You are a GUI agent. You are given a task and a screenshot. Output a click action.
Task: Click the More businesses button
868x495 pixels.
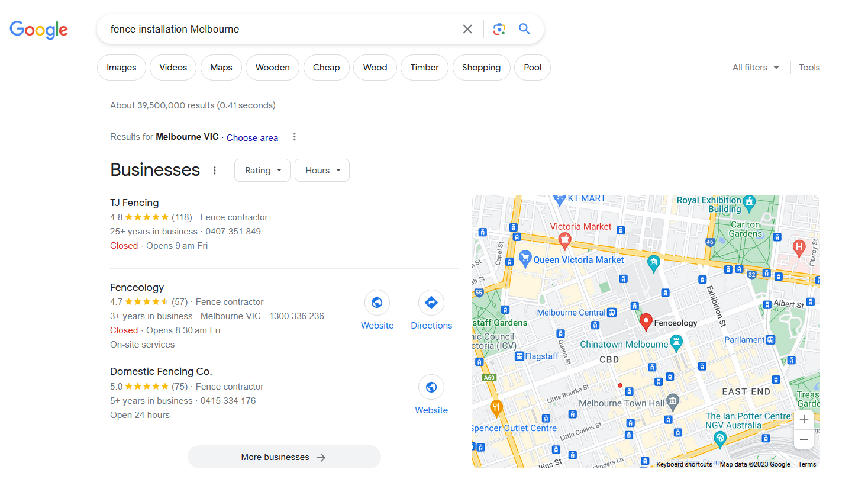point(284,457)
